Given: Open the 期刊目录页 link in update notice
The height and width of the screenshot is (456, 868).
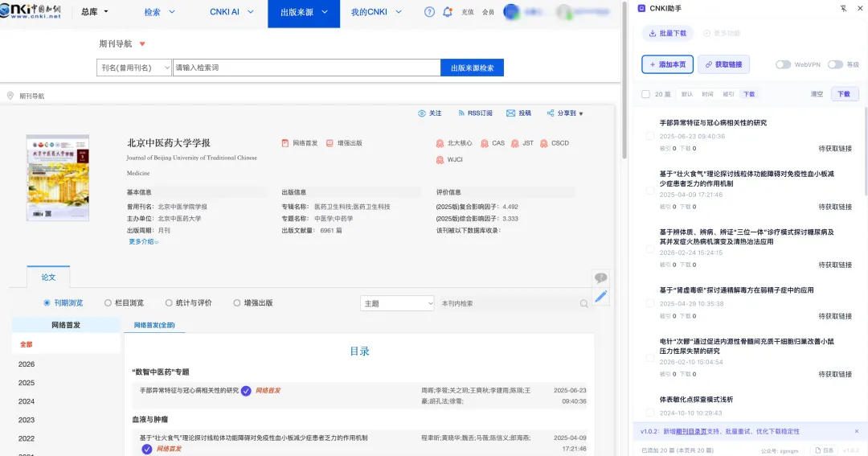Looking at the screenshot, I should pos(691,431).
